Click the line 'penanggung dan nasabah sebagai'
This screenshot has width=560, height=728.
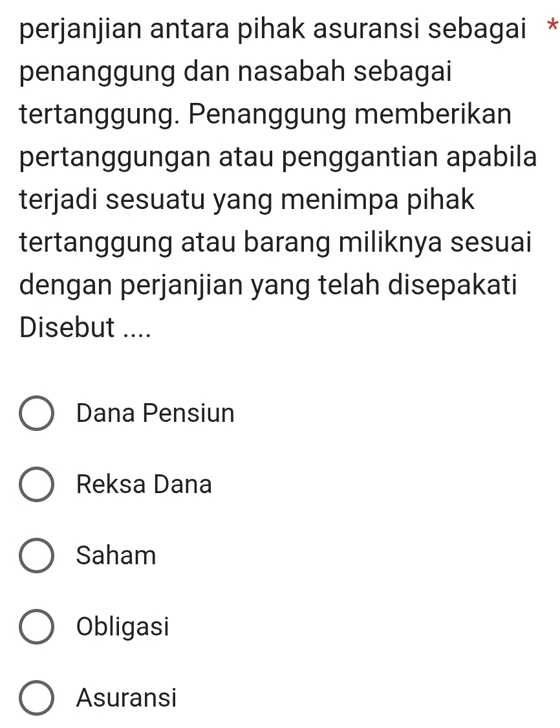click(x=235, y=72)
